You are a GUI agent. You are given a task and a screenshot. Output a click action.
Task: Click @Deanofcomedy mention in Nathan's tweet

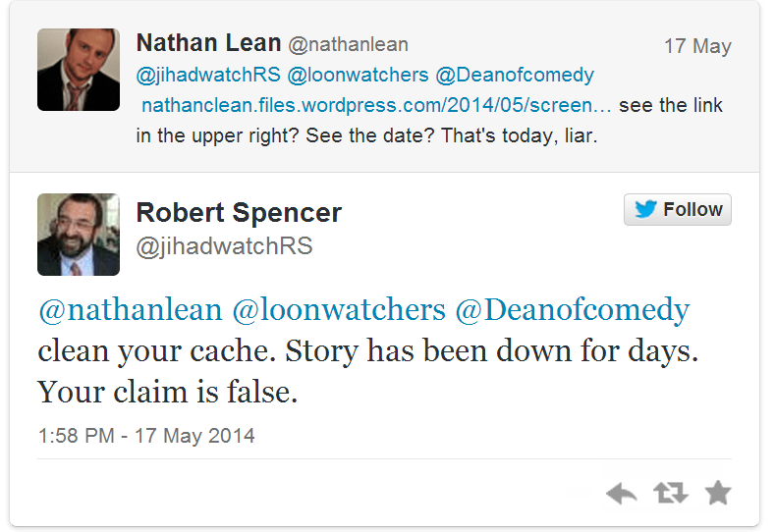pos(515,76)
